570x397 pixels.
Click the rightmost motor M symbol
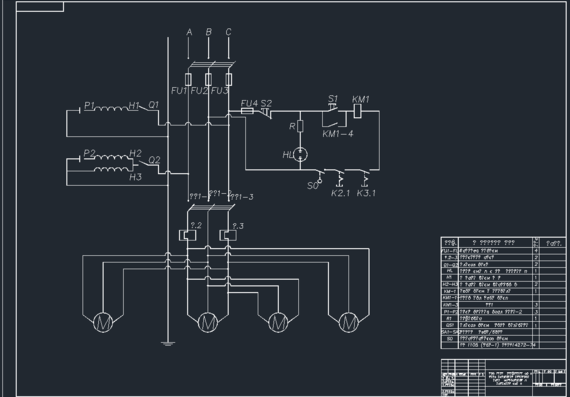coord(349,322)
